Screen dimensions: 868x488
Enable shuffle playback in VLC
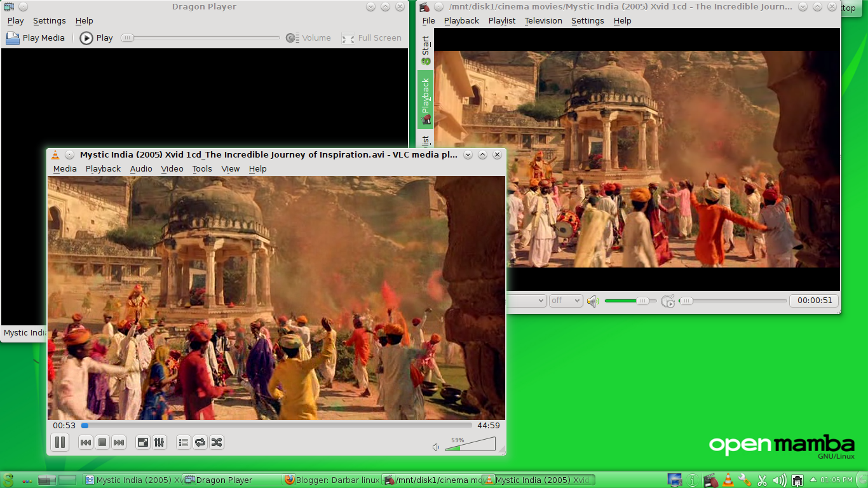tap(216, 442)
